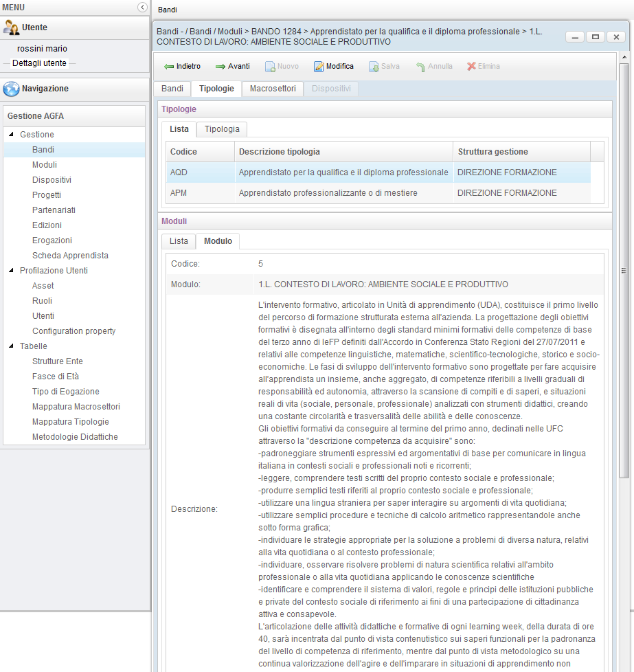Collapse the Gestione tree node
Screen dimensions: 634x672
(x=12, y=135)
